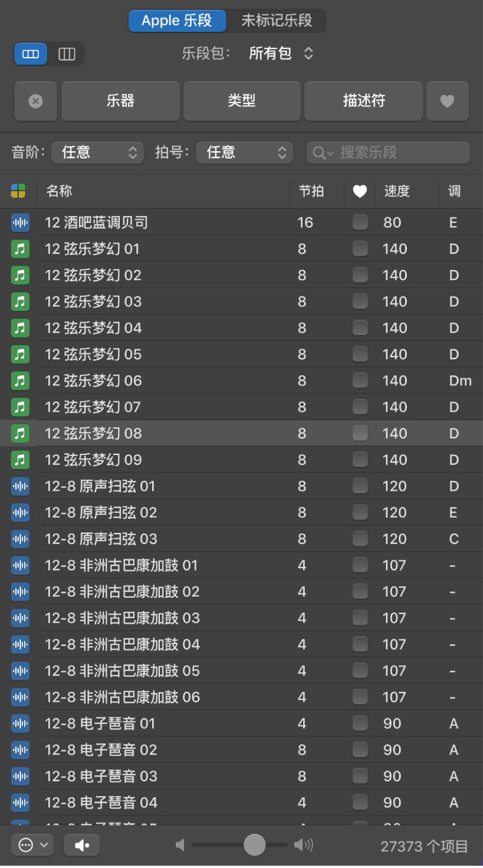Image resolution: width=483 pixels, height=868 pixels.
Task: Click MIDI loop icon for 12 弦乐梦幻 02
Action: click(20, 275)
